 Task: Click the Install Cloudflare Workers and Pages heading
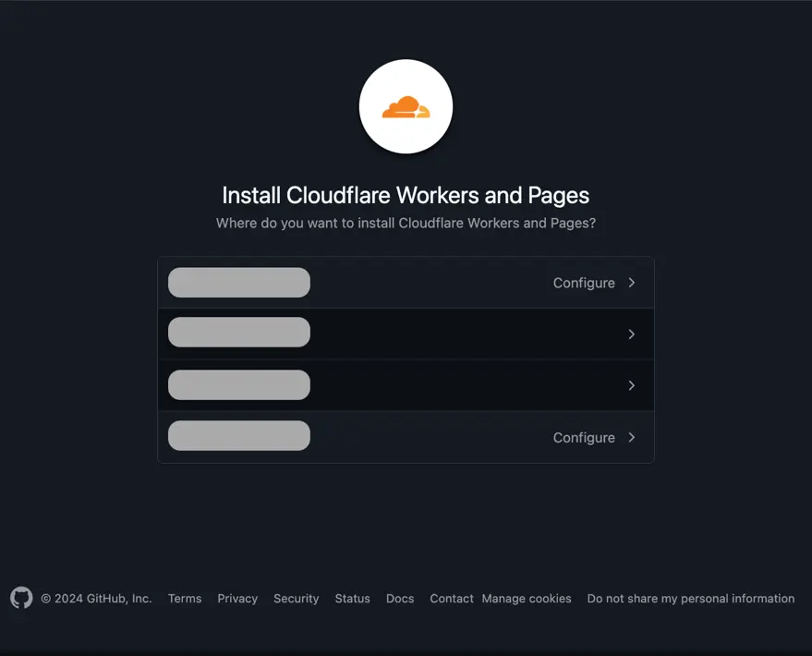(406, 196)
